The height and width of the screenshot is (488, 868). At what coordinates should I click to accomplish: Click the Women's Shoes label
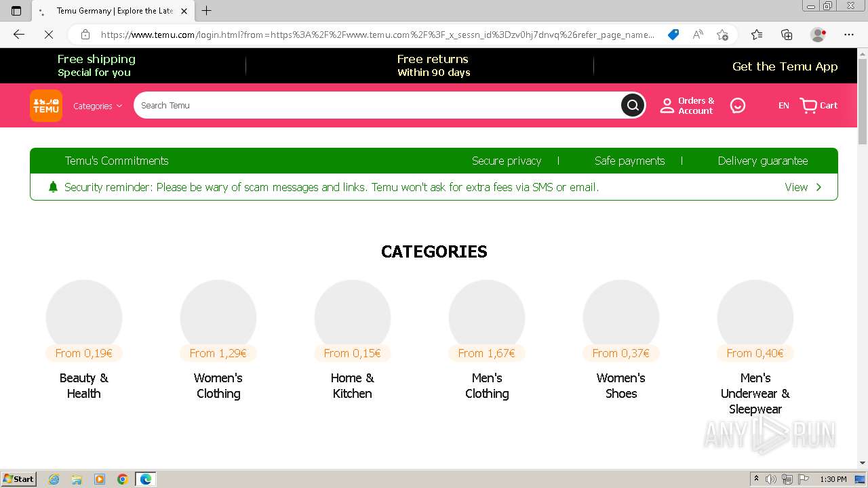[x=621, y=386]
